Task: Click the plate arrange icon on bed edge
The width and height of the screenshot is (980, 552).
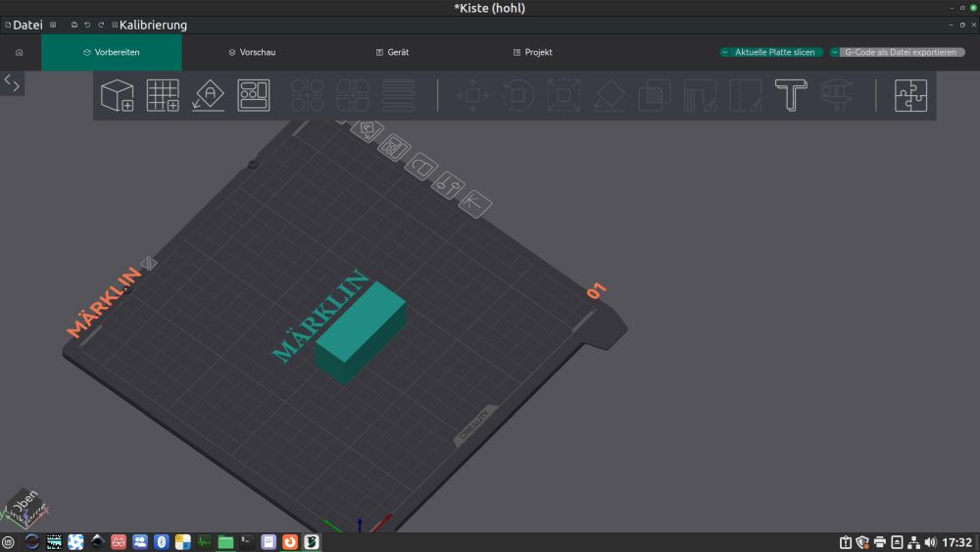Action: coord(395,147)
